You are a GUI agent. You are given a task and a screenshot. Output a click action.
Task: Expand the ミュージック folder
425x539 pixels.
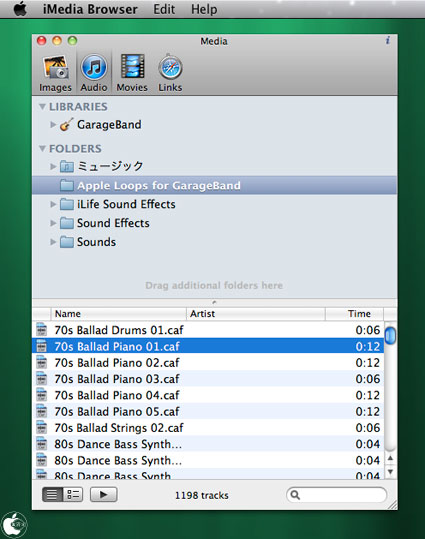point(53,167)
